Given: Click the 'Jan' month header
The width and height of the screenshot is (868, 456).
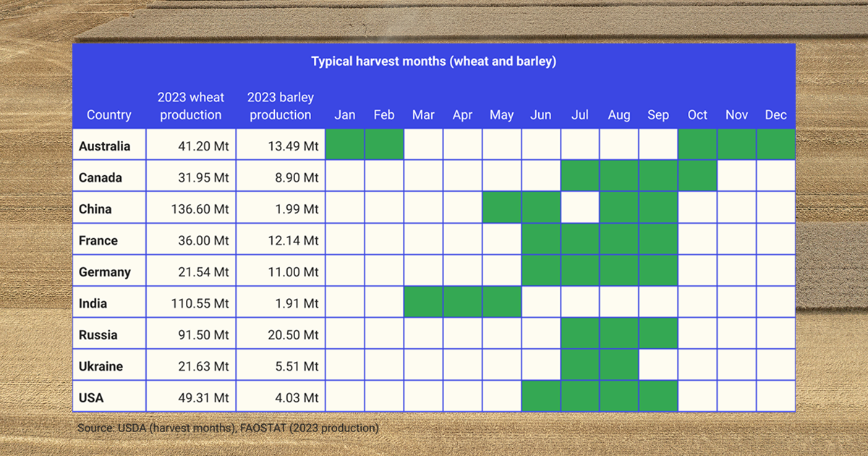Looking at the screenshot, I should coord(345,114).
